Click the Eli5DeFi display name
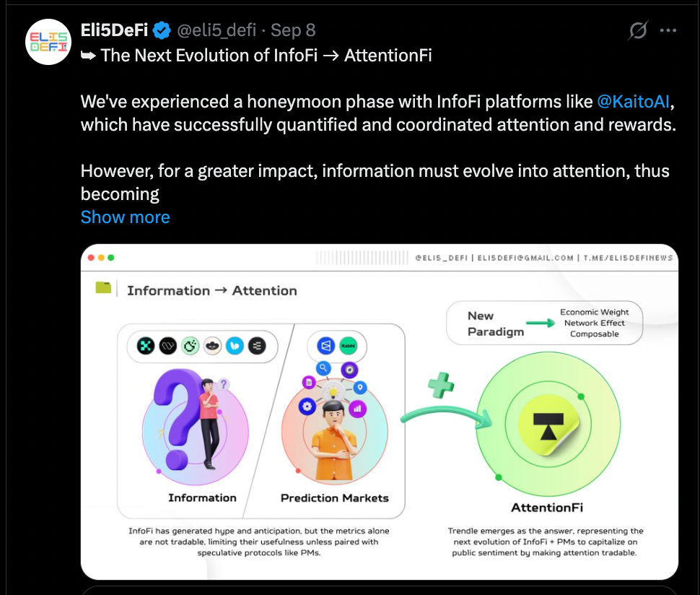The height and width of the screenshot is (595, 700). click(x=114, y=30)
